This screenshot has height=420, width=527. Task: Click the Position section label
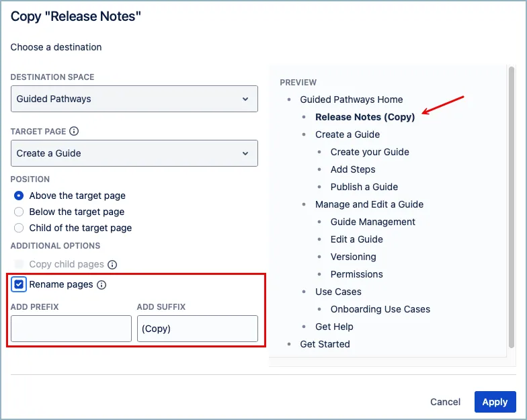(30, 179)
